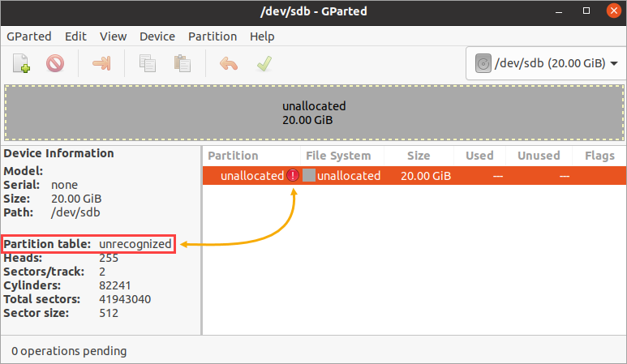Open the Partition menu

pyautogui.click(x=213, y=36)
